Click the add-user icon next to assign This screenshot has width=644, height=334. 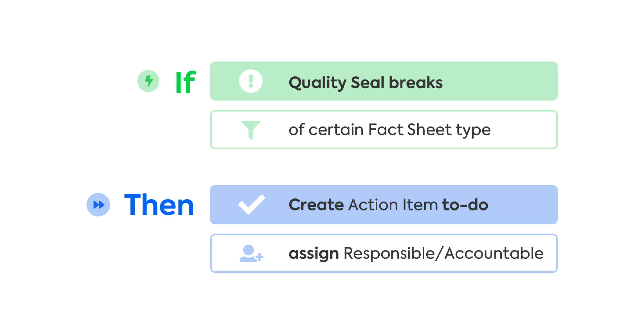(x=251, y=253)
